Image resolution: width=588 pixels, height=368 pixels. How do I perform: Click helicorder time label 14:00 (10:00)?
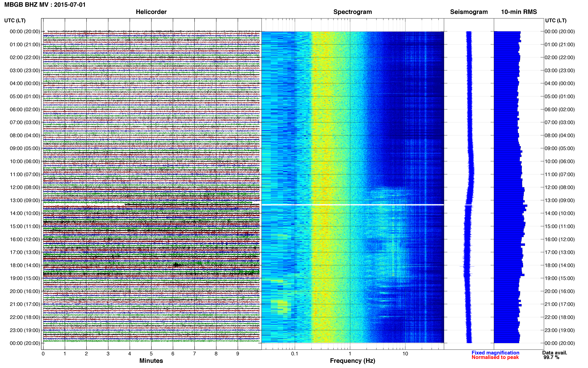point(25,213)
